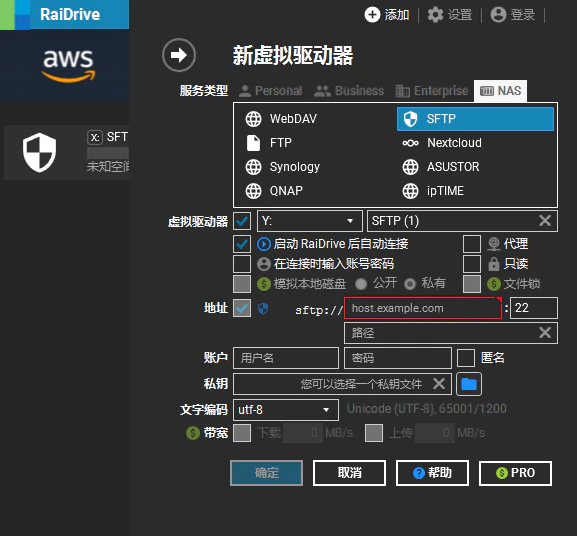Open 设置 via the gear icon
The height and width of the screenshot is (536, 577).
[435, 15]
